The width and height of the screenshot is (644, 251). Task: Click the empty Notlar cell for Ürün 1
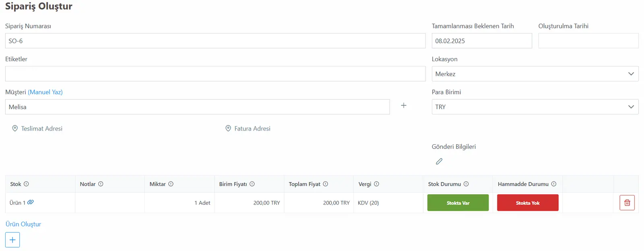(x=110, y=203)
